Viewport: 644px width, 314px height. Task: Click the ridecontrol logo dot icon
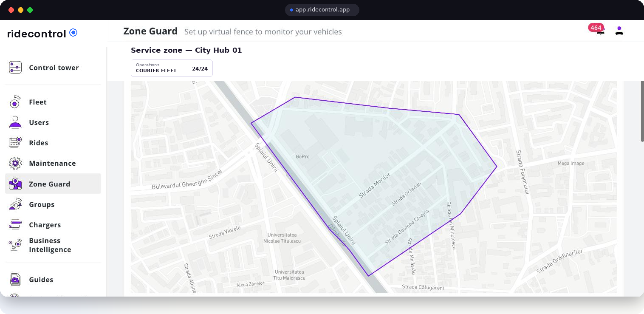click(73, 32)
